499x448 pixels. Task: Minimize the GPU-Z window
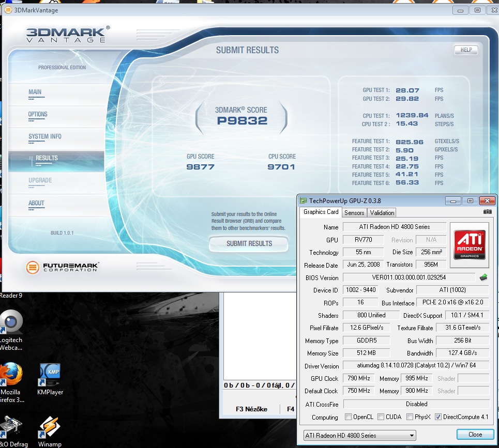coord(453,201)
